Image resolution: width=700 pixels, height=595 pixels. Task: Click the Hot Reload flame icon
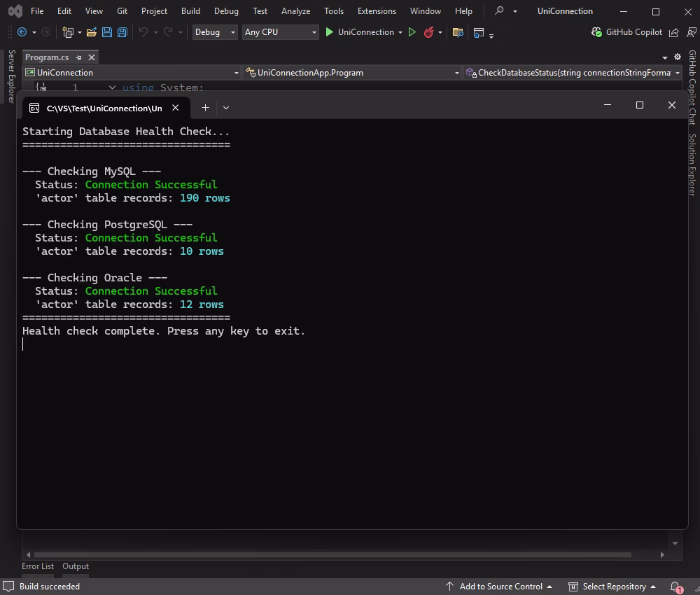pyautogui.click(x=428, y=32)
